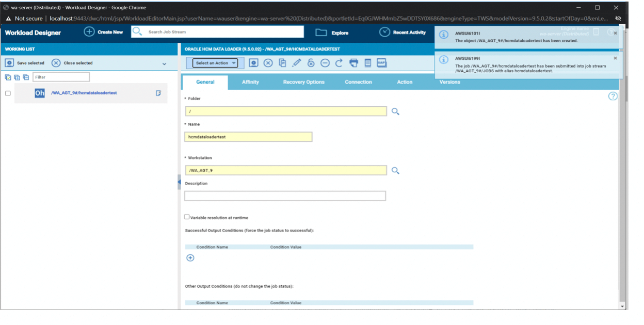Viewport: 644px width, 325px height.
Task: Click the refresh arrow icon in toolbar
Action: pos(339,63)
